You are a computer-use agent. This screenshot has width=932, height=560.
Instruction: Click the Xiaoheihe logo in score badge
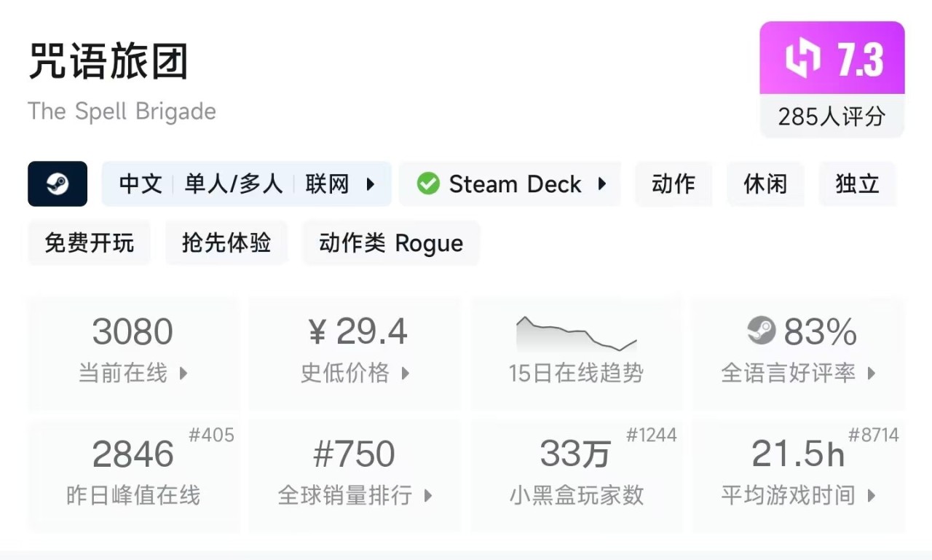[803, 59]
